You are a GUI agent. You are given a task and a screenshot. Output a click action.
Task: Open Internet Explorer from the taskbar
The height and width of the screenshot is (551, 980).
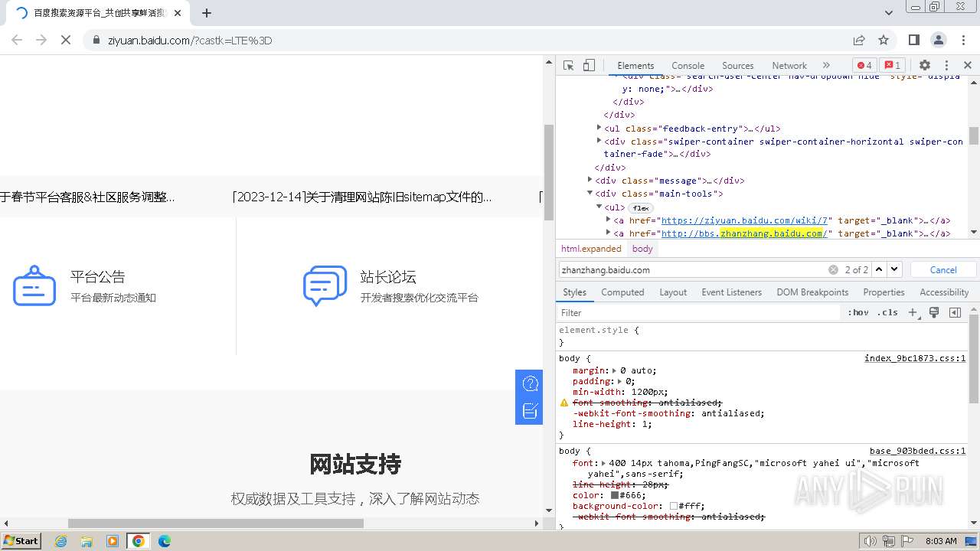point(61,541)
